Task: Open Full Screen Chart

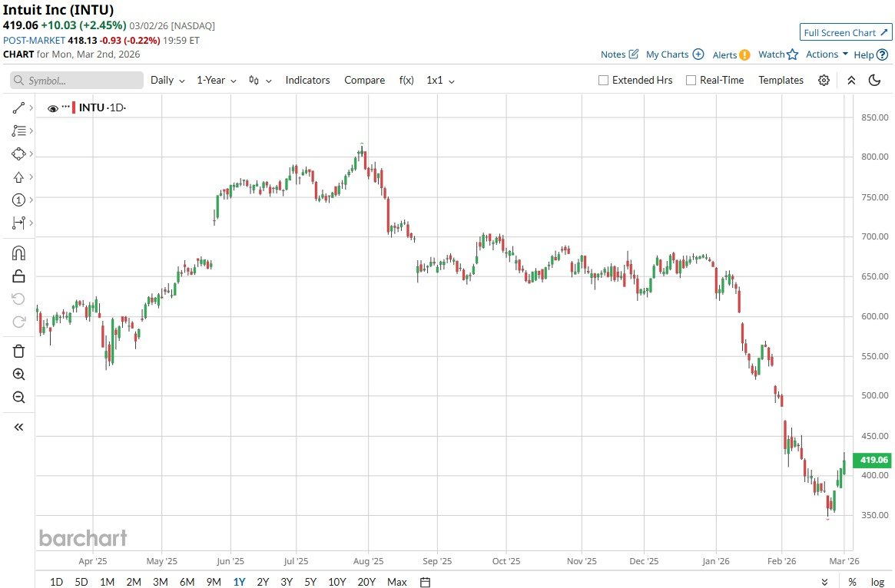Action: point(845,32)
